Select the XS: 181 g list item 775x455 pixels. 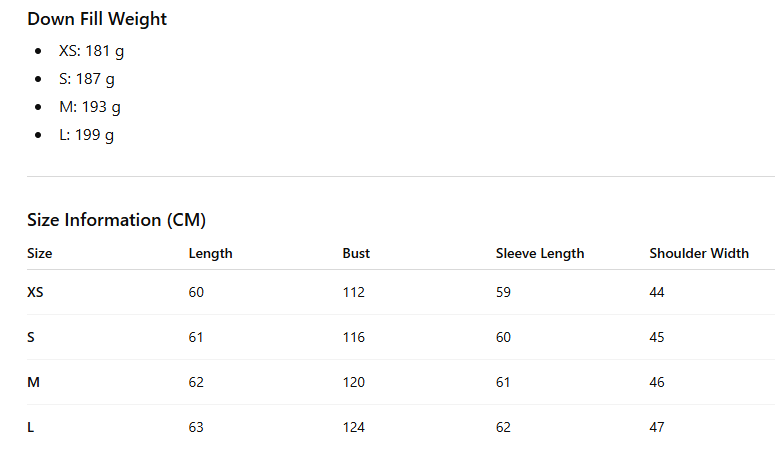(91, 51)
